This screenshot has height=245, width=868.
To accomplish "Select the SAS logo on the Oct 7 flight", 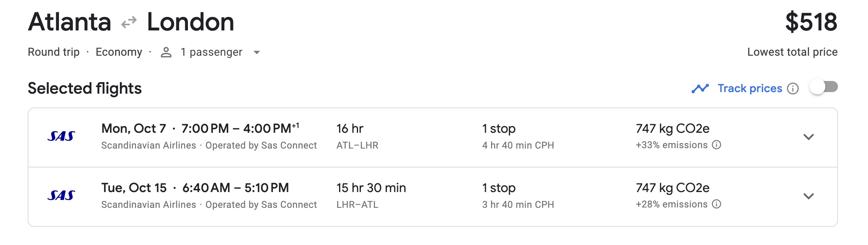I will [x=63, y=136].
